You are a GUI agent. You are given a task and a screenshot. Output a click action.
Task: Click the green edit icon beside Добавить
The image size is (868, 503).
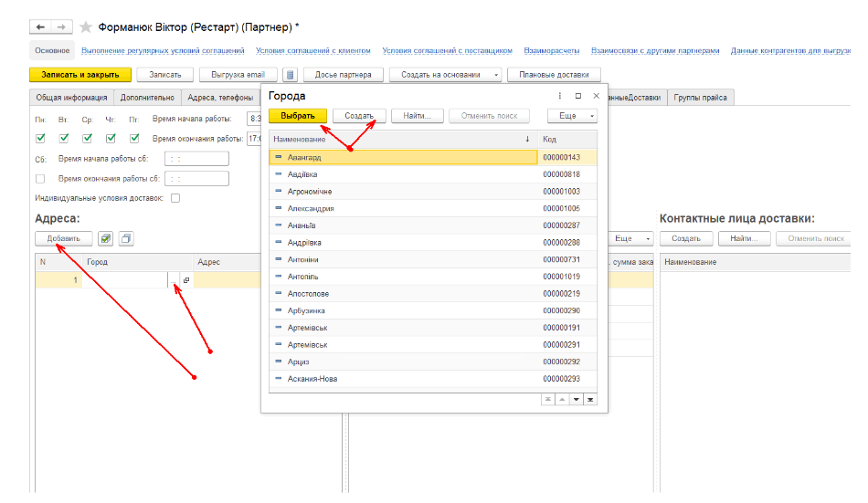point(106,238)
